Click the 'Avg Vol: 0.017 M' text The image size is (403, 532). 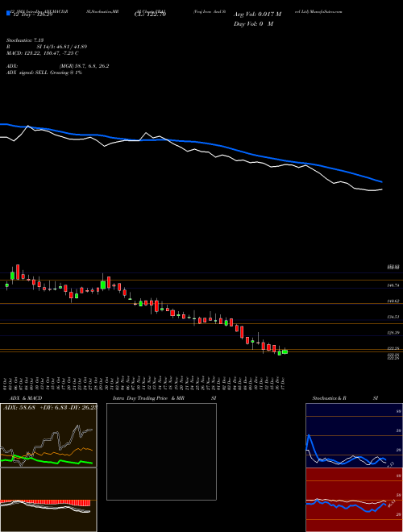tap(257, 15)
